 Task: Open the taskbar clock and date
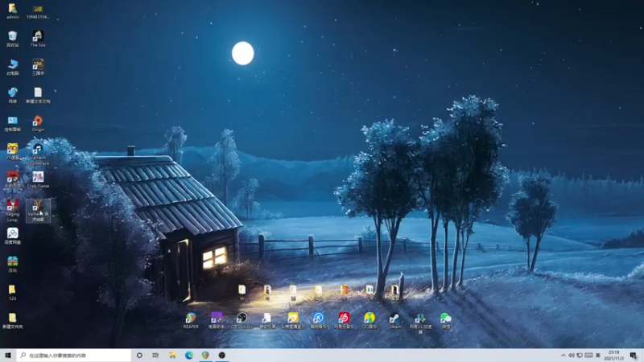[x=613, y=355]
